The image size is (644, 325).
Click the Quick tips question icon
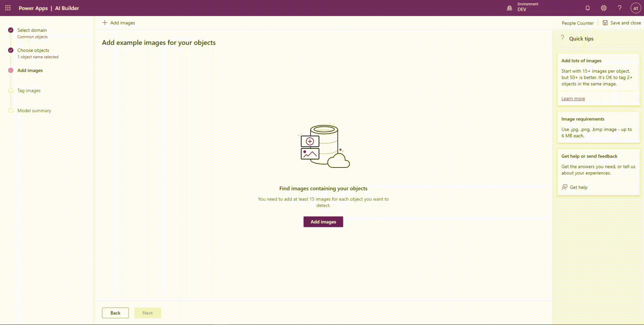tap(562, 38)
